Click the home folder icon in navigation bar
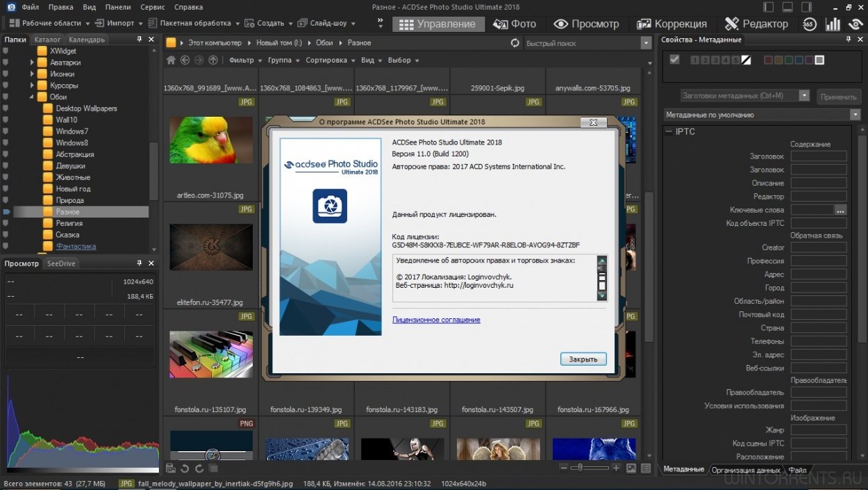 pyautogui.click(x=171, y=60)
